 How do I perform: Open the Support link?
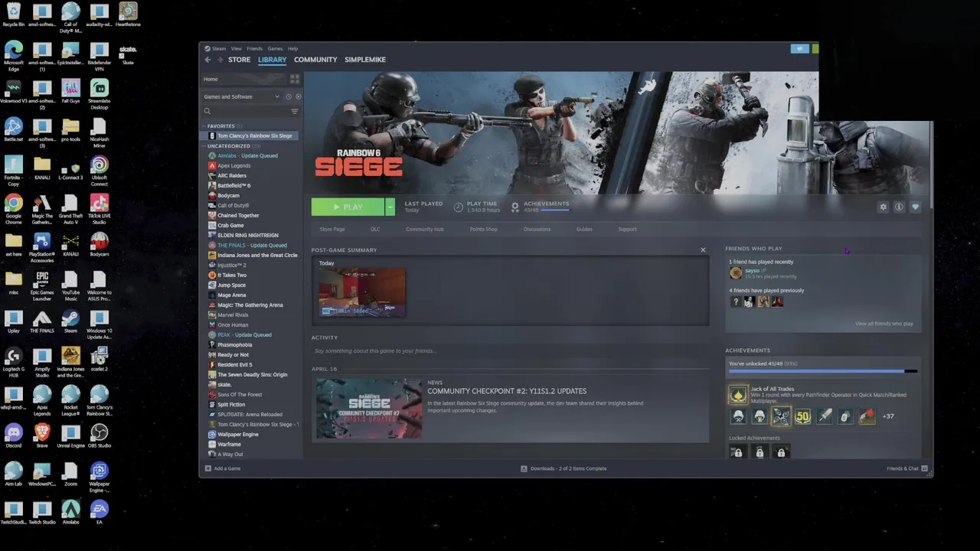click(x=627, y=229)
